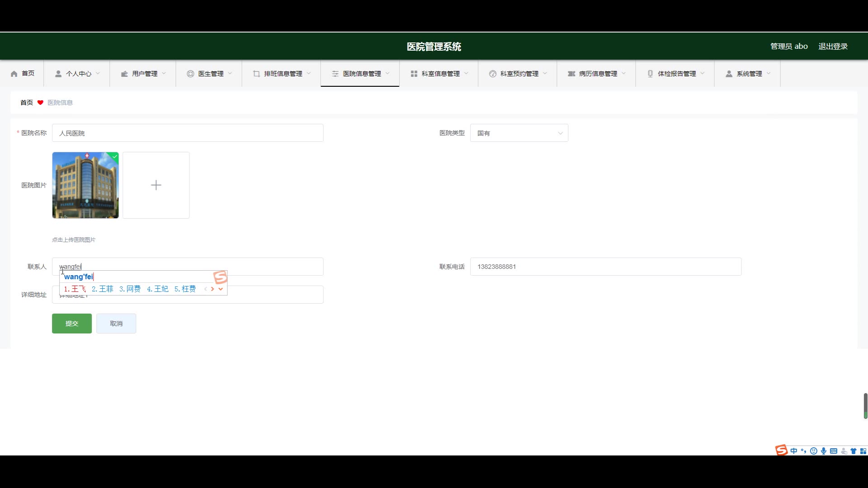Open the 首页 menu tab

click(x=23, y=74)
